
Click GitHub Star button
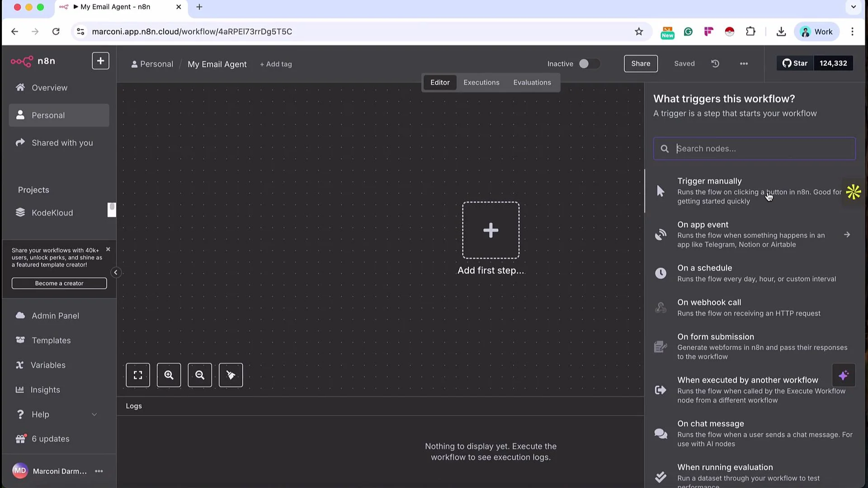pos(795,63)
